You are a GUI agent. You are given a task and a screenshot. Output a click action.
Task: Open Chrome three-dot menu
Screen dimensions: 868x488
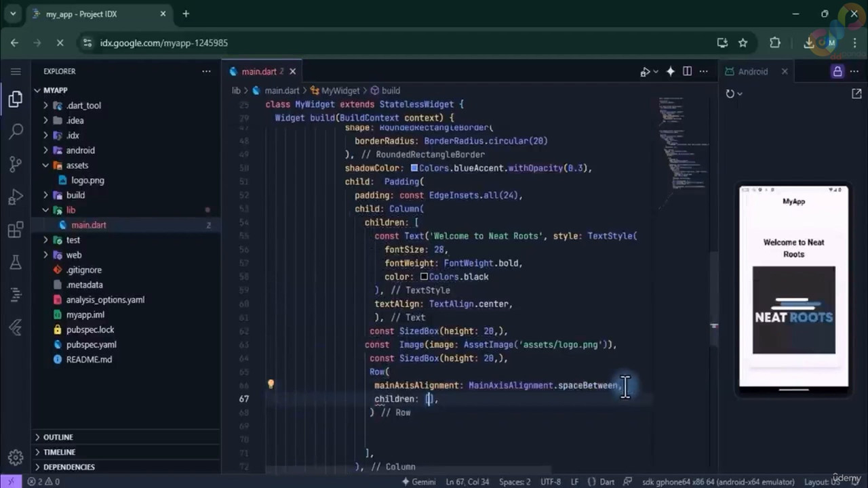[x=854, y=43]
